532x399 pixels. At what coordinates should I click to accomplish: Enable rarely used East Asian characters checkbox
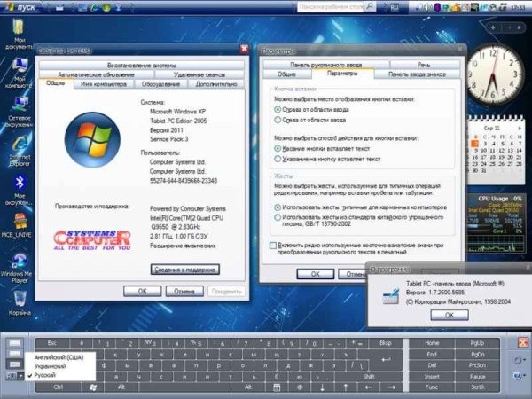273,246
